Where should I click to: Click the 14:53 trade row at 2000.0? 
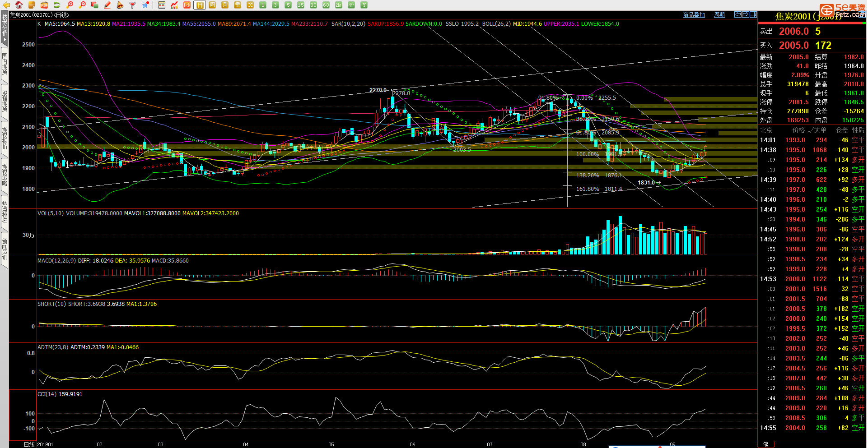point(812,279)
